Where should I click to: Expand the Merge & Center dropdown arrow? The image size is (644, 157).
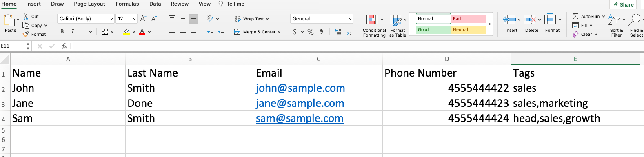[279, 32]
